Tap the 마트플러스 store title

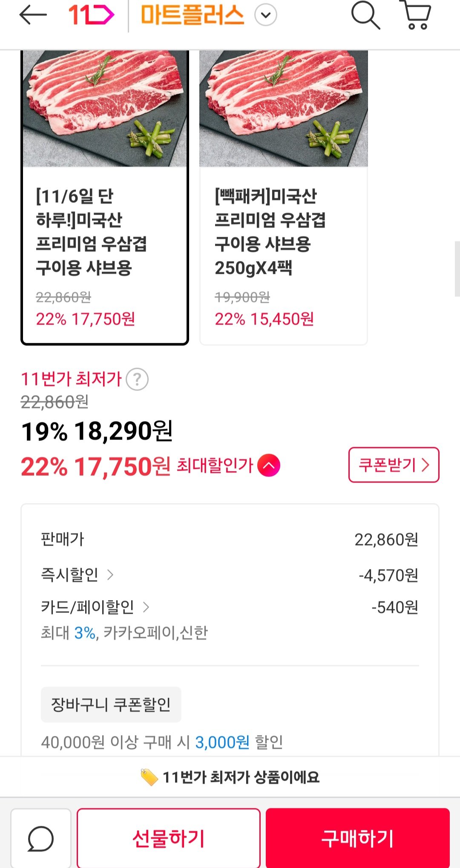[193, 15]
